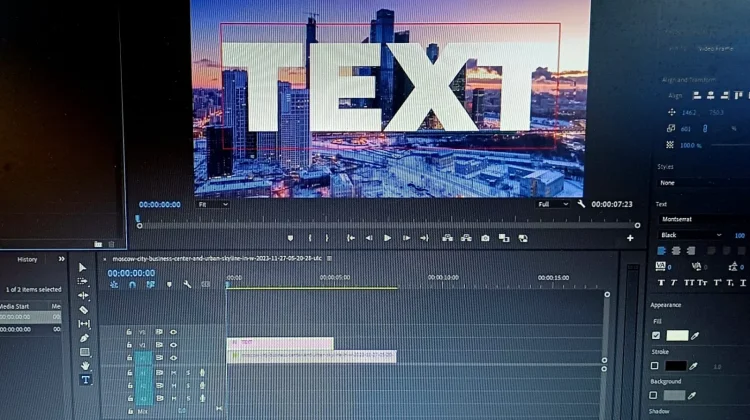Add a marker in Program Monitor

290,238
